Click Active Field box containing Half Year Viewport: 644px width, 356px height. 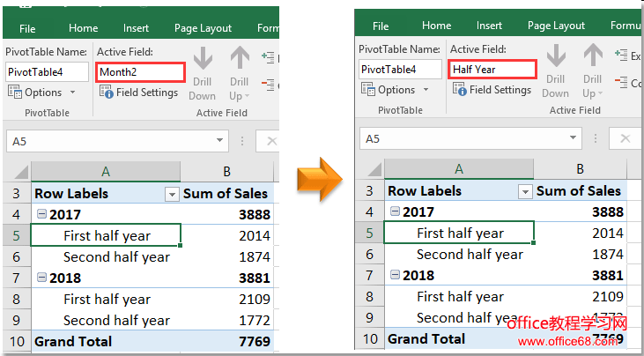click(x=492, y=69)
